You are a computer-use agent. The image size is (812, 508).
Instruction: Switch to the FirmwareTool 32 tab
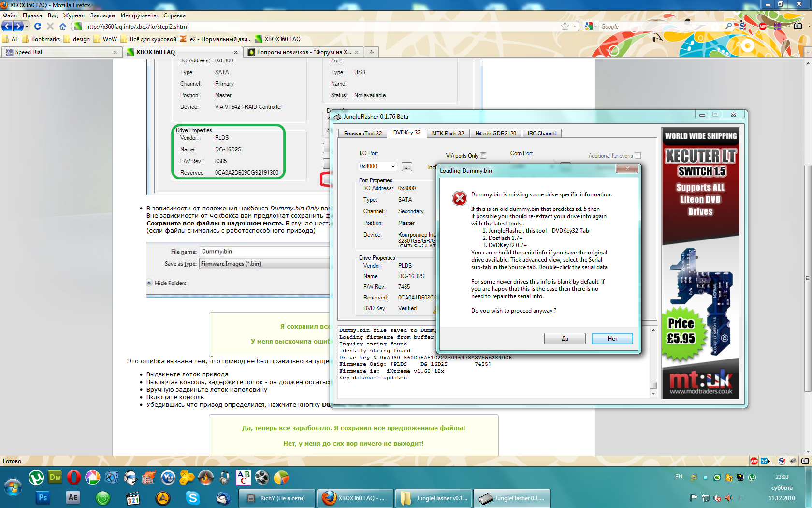[x=362, y=134]
